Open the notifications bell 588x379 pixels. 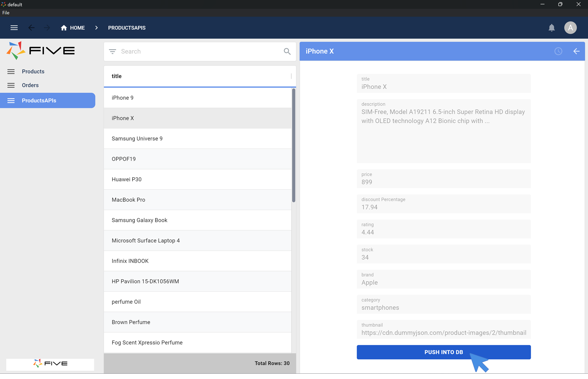click(551, 28)
